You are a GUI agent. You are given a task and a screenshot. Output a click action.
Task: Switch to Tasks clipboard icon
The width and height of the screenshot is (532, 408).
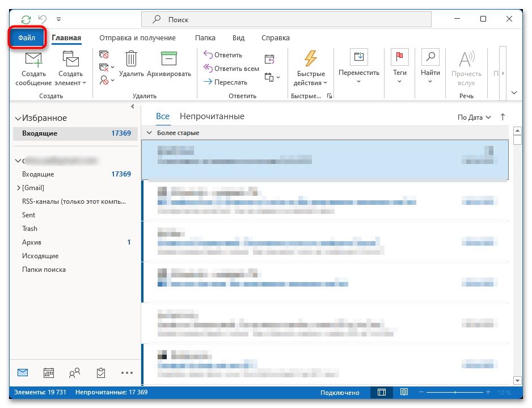101,373
